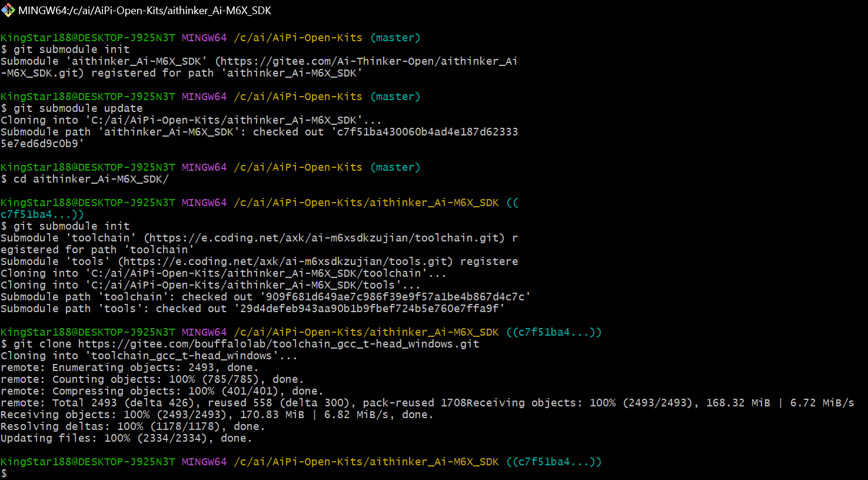Click the 'Updating files: 100% (2334/2334)' line

[x=127, y=438]
